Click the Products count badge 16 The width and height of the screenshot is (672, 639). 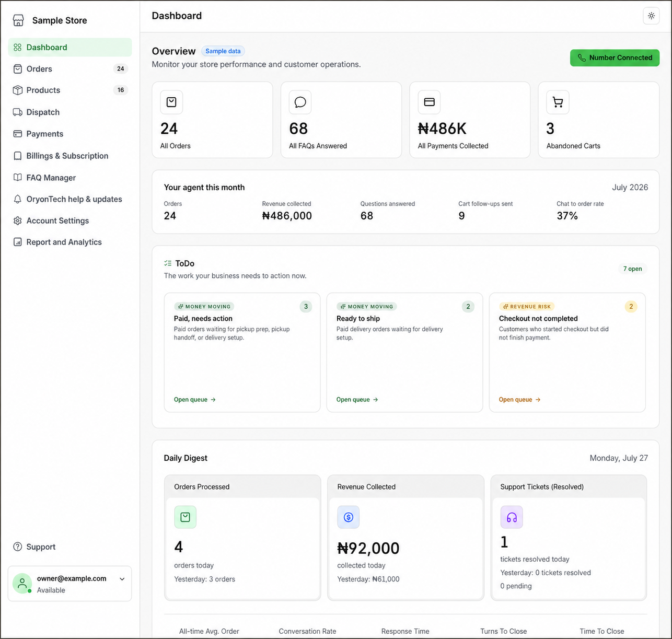pyautogui.click(x=121, y=90)
